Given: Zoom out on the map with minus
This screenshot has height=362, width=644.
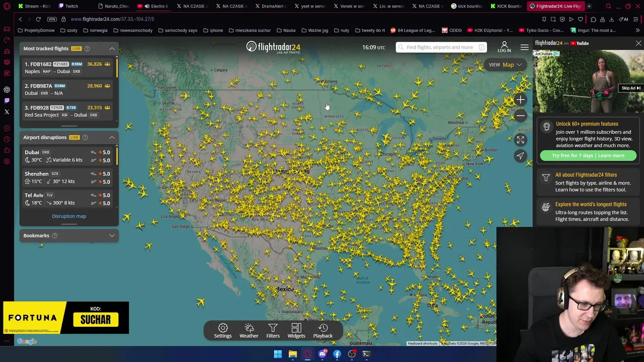Looking at the screenshot, I should coord(521,116).
